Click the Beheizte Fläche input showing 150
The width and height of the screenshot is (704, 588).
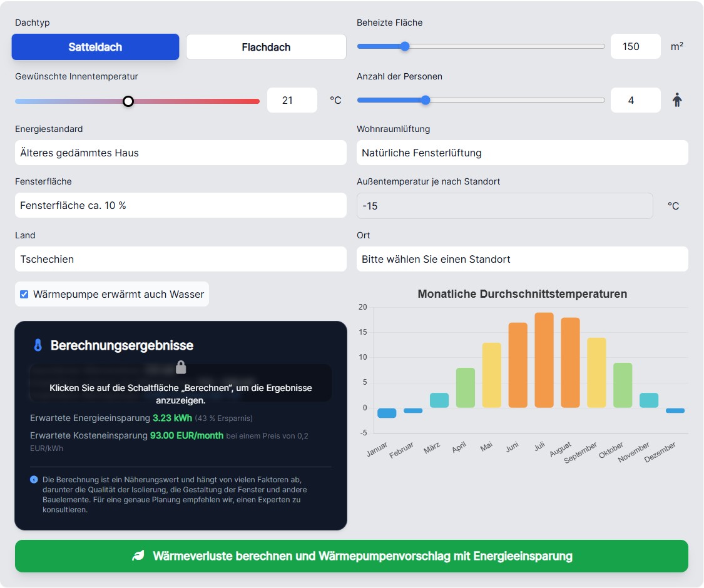pyautogui.click(x=635, y=46)
